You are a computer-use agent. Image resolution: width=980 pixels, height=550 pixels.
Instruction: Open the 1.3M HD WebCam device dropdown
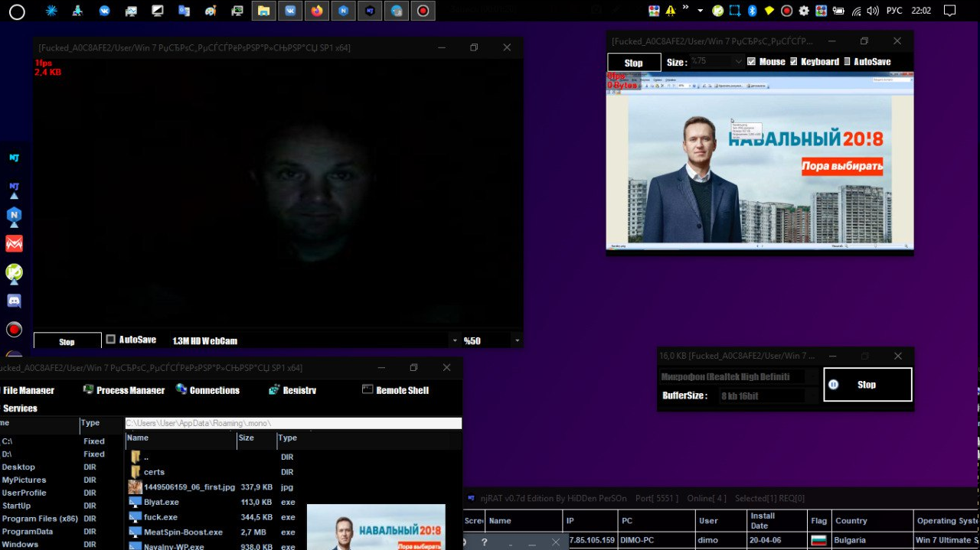(455, 340)
